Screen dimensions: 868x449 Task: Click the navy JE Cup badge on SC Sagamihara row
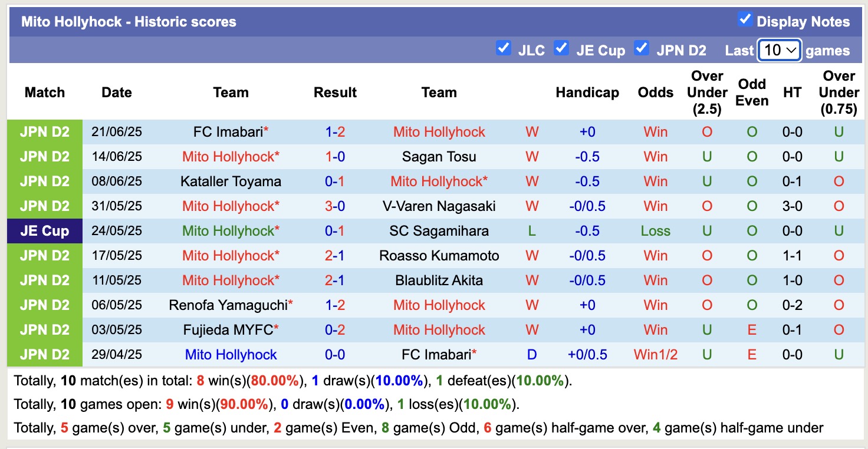tap(44, 230)
